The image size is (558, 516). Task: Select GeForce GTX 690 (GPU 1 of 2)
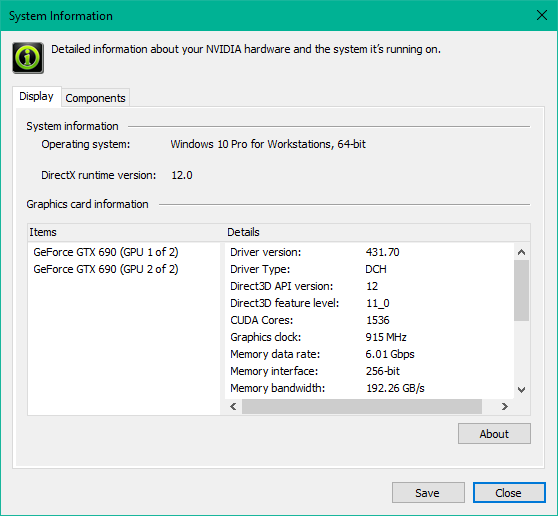pos(106,252)
